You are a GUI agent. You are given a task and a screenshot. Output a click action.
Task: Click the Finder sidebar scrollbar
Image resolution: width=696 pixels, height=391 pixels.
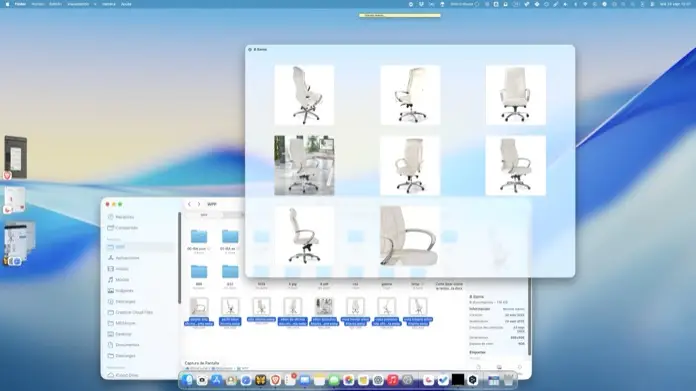click(179, 257)
